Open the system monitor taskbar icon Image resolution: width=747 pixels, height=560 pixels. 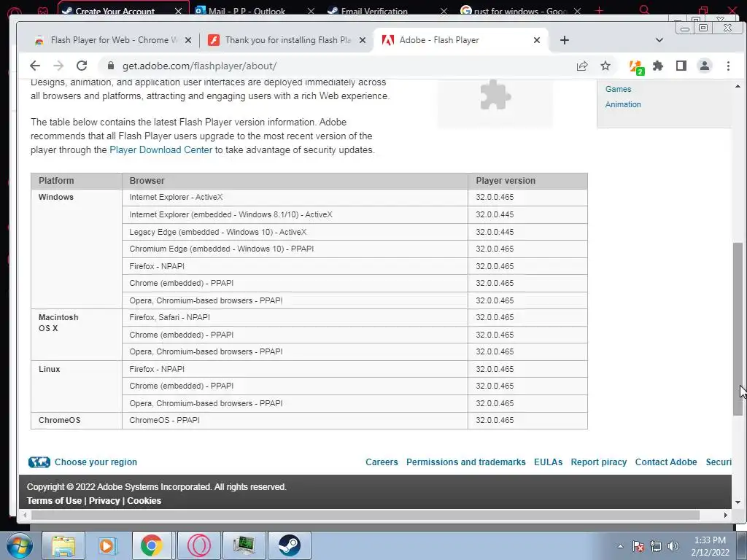pyautogui.click(x=244, y=545)
